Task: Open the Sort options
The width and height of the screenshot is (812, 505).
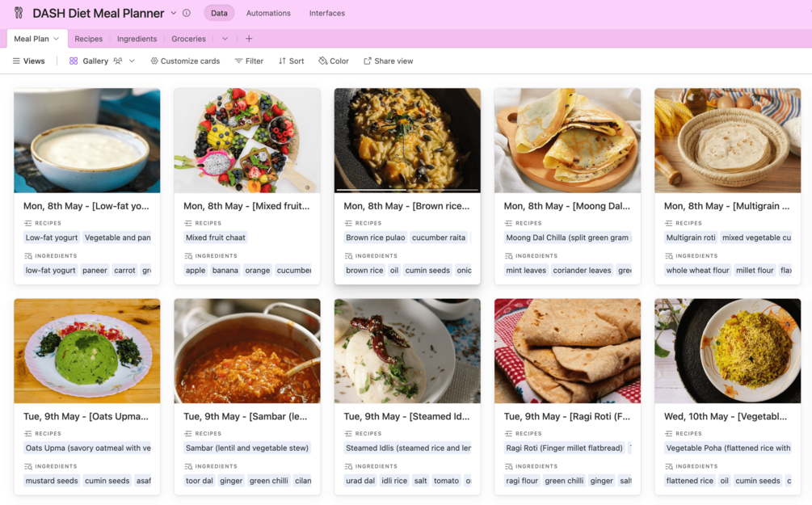Action: (291, 61)
